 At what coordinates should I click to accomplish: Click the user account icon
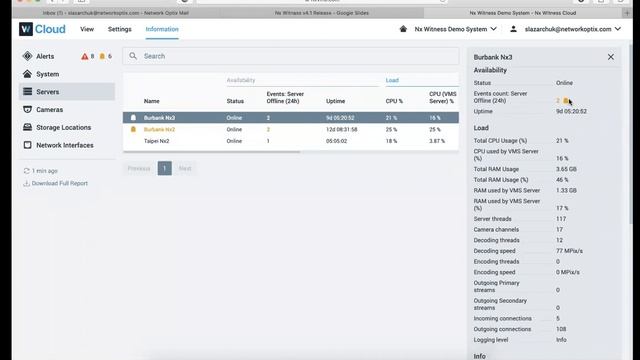pos(513,29)
